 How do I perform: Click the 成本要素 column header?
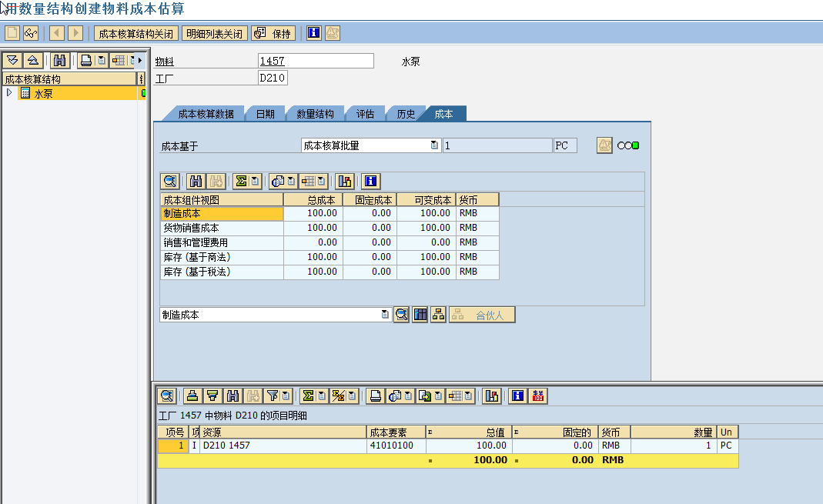396,432
